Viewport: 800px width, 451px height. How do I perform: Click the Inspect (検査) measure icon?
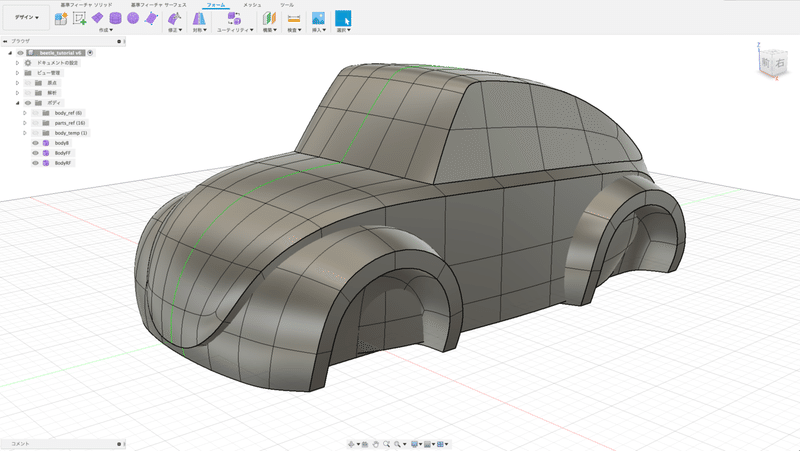click(293, 18)
